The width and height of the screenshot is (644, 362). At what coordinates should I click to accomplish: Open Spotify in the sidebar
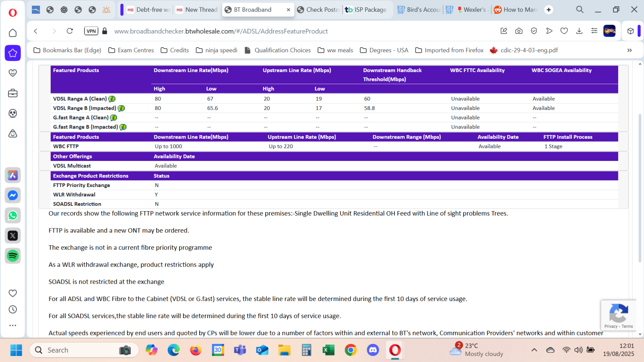[13, 256]
